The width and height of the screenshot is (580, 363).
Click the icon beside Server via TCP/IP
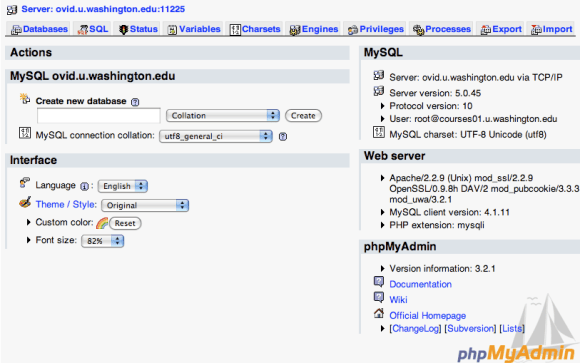point(379,75)
